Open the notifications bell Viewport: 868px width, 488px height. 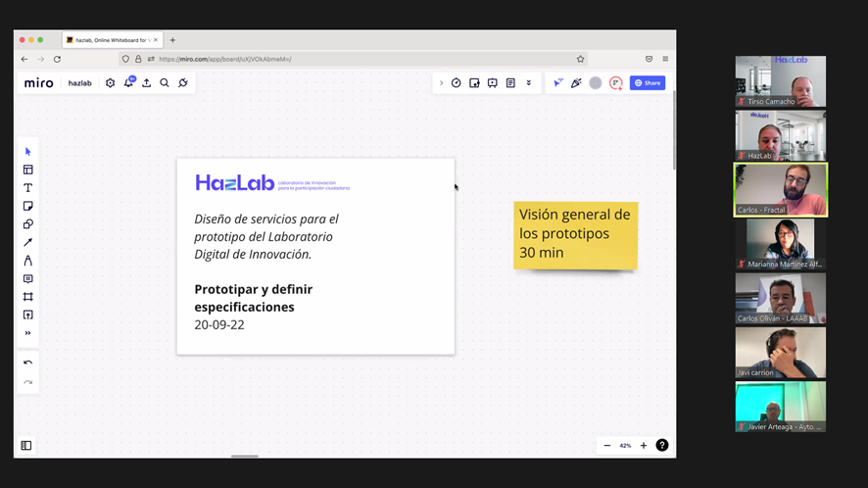point(128,82)
